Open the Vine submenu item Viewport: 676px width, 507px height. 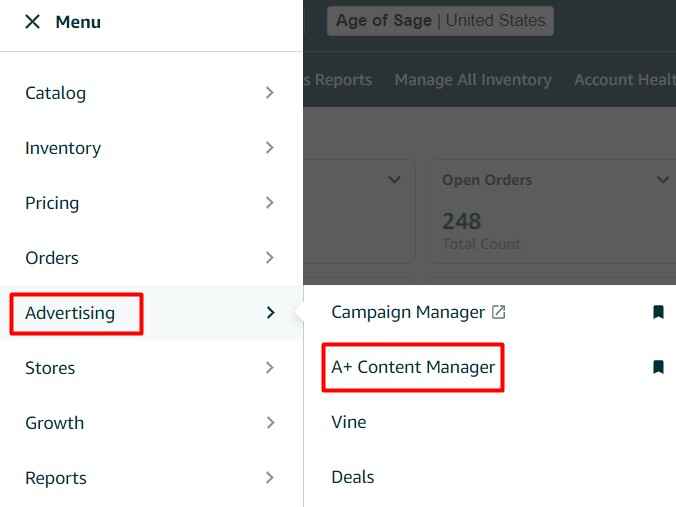pos(349,422)
